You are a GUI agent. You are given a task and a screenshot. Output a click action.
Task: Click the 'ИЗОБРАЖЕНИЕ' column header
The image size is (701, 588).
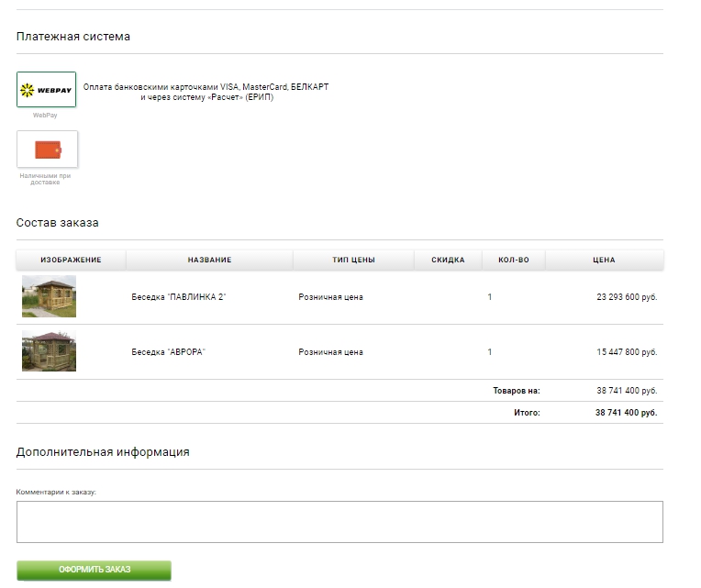pyautogui.click(x=71, y=260)
